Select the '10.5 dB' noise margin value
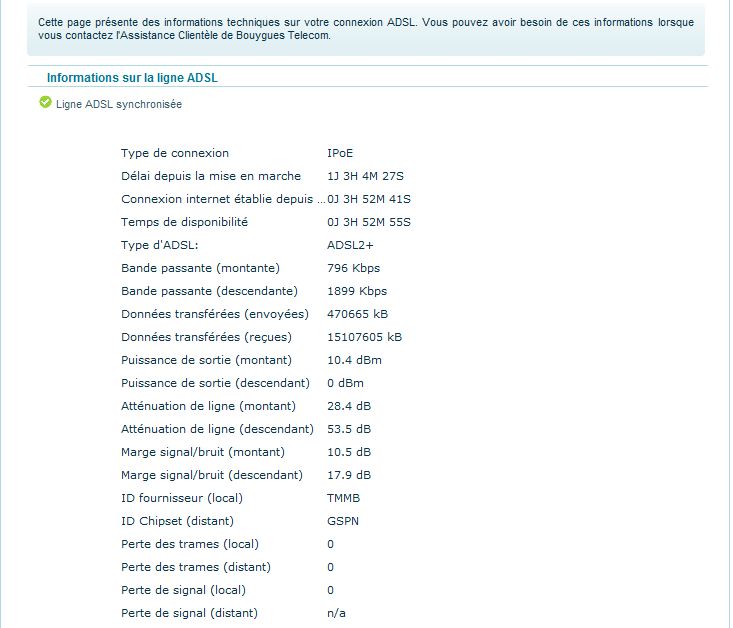733x628 pixels. coord(349,452)
